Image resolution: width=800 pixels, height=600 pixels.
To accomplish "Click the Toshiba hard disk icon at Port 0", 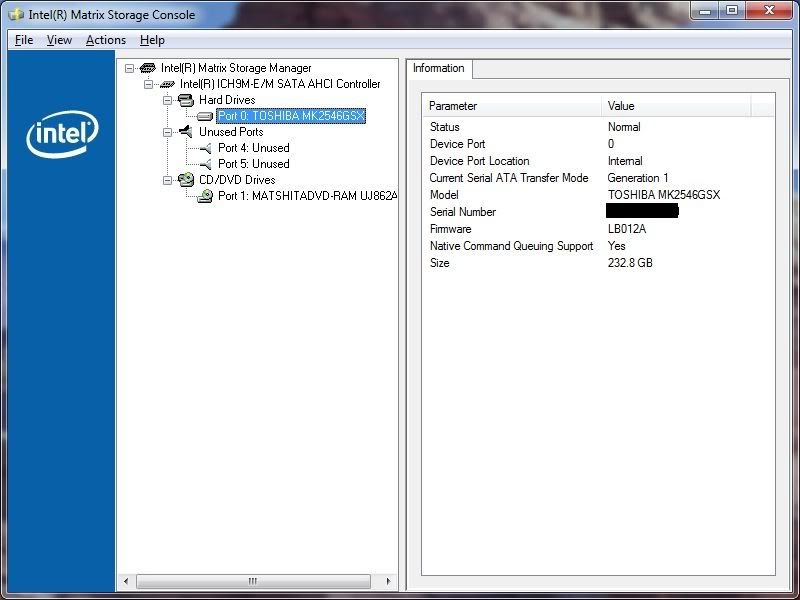I will pos(205,117).
